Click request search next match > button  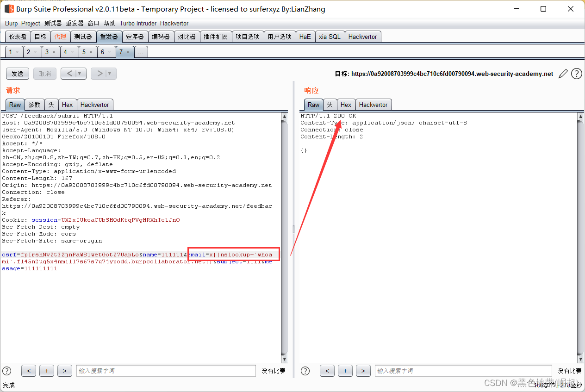coord(65,371)
